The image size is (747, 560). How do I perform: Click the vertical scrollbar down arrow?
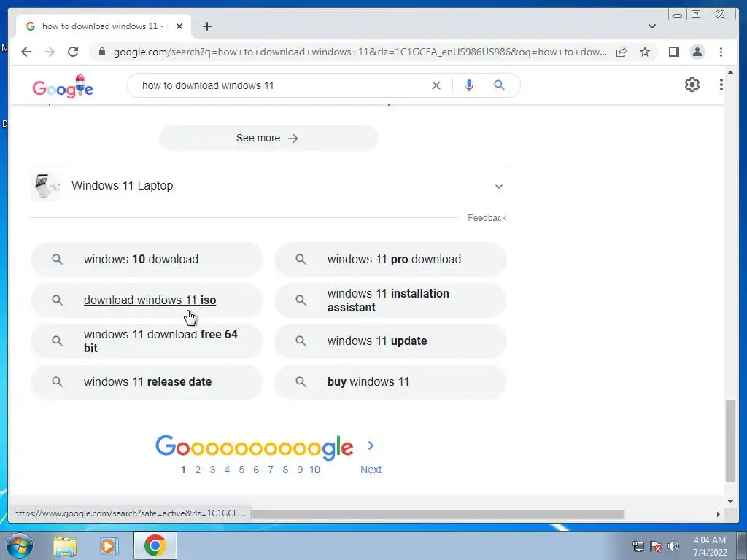730,502
